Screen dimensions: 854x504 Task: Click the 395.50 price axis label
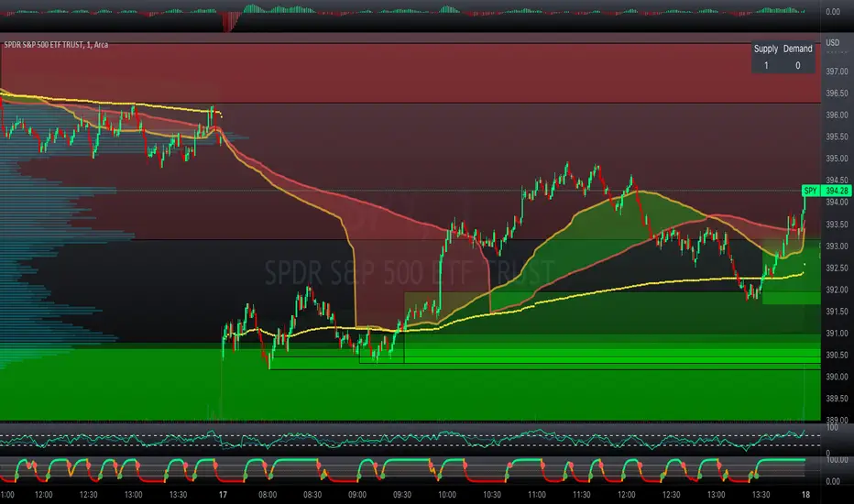[837, 137]
